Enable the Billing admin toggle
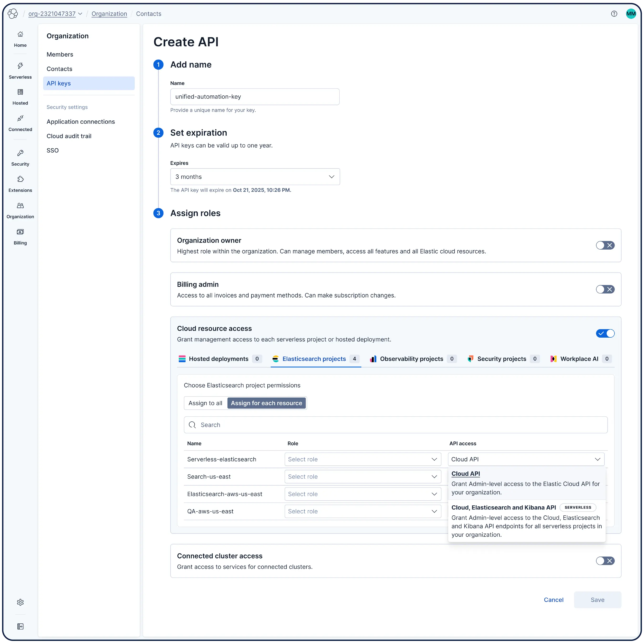The height and width of the screenshot is (644, 644). click(605, 289)
